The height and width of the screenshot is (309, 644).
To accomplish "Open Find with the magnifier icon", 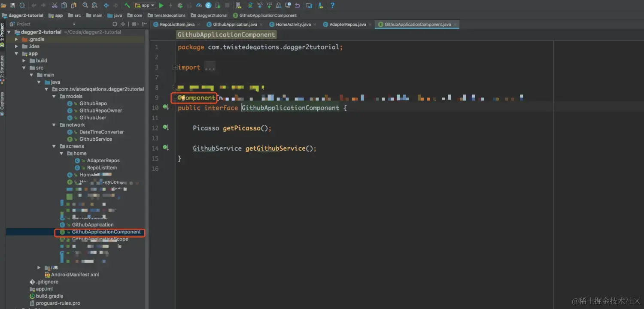I will point(85,5).
